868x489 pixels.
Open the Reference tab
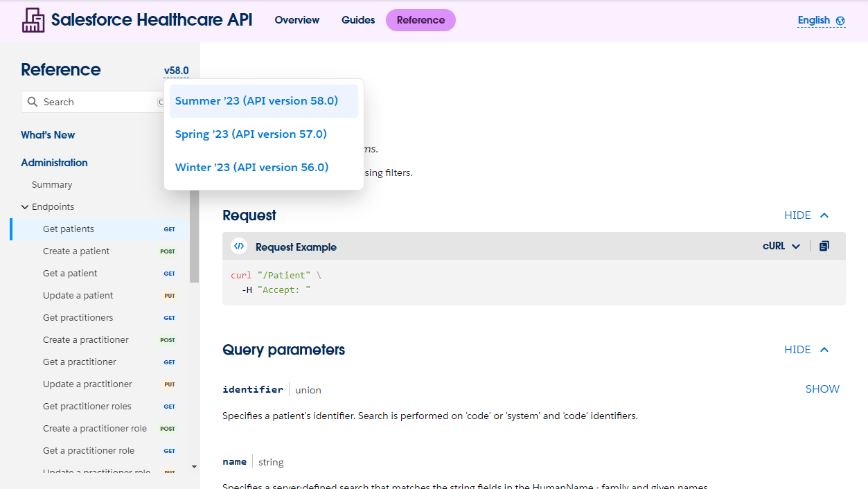[420, 20]
